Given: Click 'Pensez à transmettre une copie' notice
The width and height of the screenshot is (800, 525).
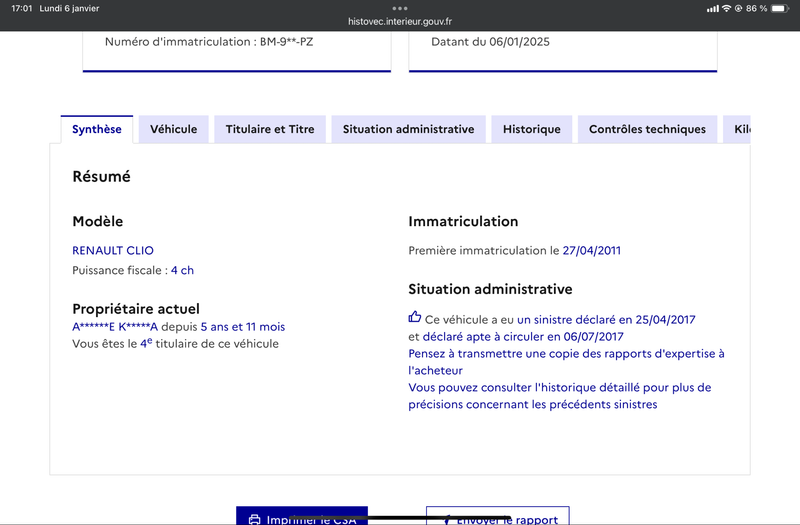Looking at the screenshot, I should pos(566,362).
